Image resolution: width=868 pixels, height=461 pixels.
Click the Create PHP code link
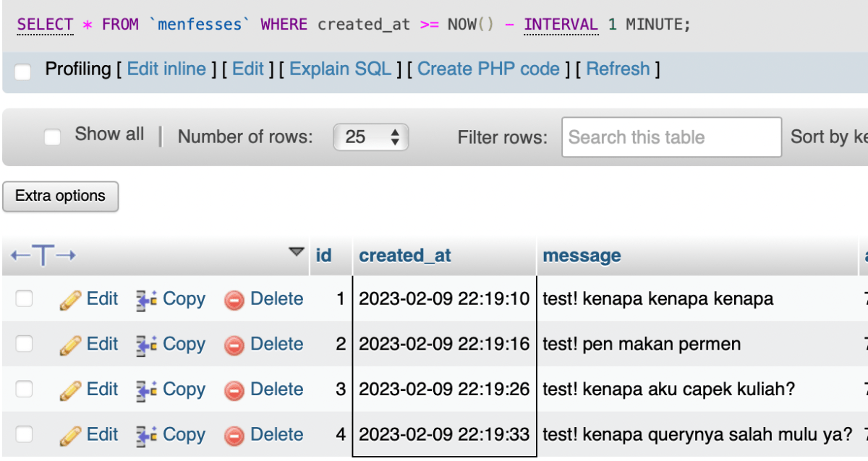pyautogui.click(x=488, y=69)
